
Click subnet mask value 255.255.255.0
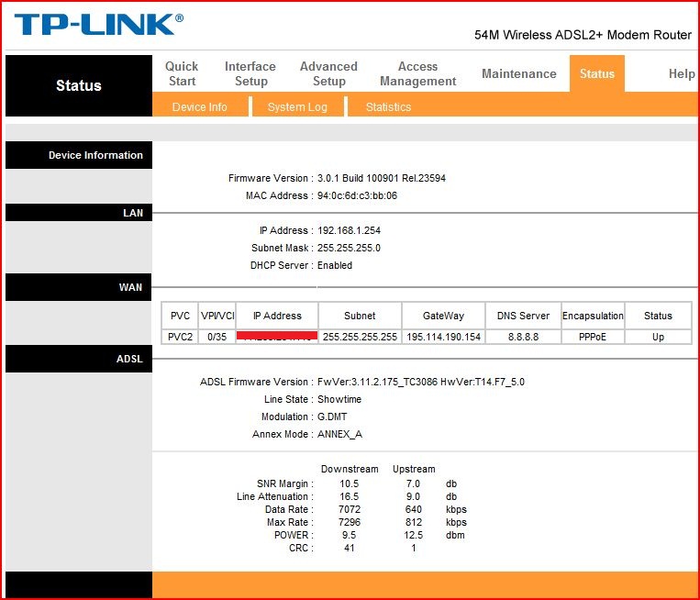(x=349, y=248)
